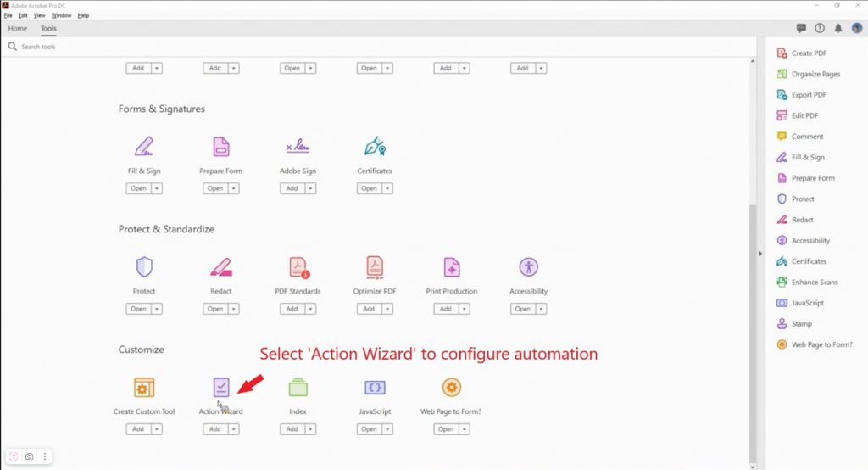Screen dimensions: 868x470
Task: Select Certificates in right sidebar
Action: pos(802,261)
